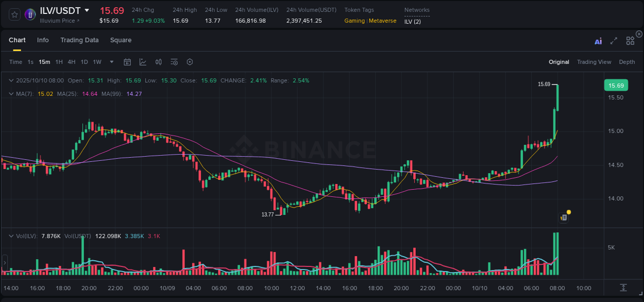Screen dimensions: 644x302
Task: Expand the extra time intervals arrow
Action: [111, 61]
